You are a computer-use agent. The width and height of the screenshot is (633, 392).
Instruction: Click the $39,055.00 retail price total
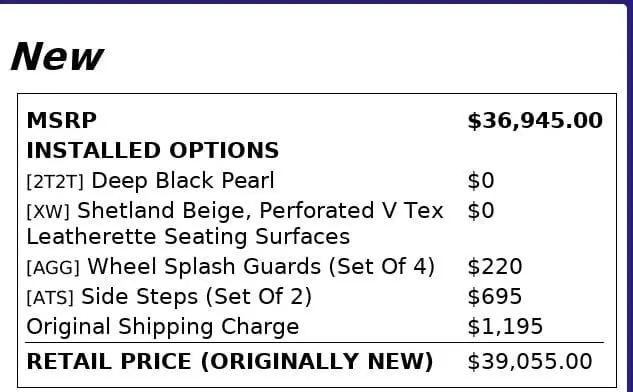(530, 361)
